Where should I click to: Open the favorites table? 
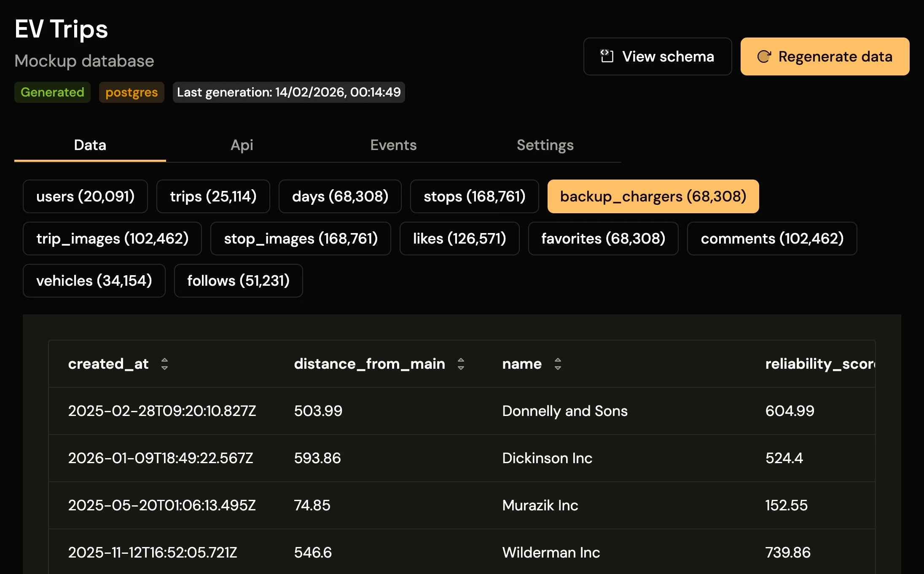click(x=603, y=239)
